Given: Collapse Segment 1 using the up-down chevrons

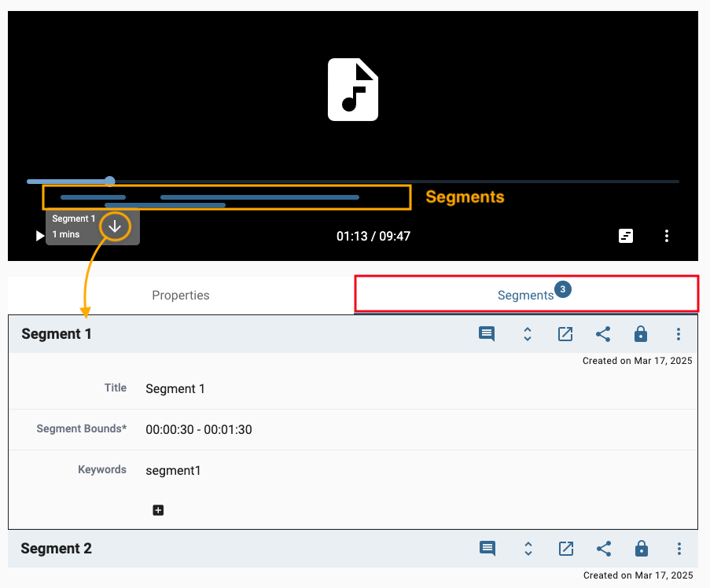Looking at the screenshot, I should point(527,334).
